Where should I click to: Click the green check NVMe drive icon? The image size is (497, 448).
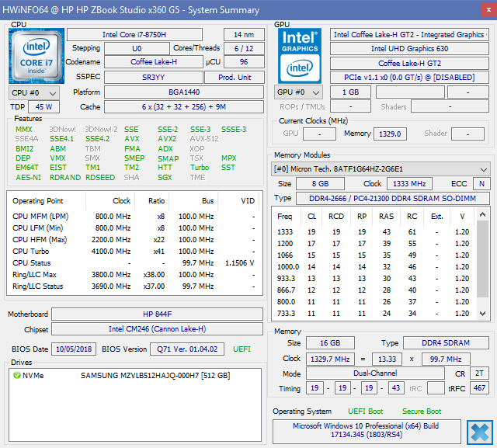click(x=18, y=376)
